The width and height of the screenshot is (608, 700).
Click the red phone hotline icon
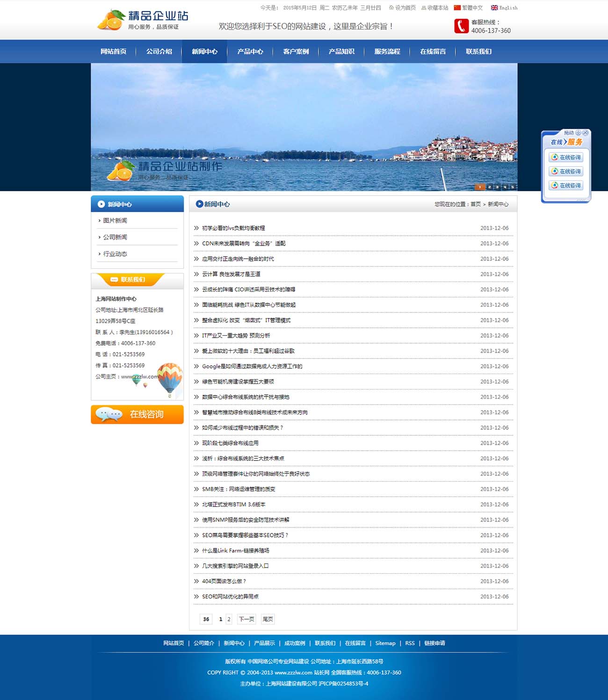(x=461, y=26)
